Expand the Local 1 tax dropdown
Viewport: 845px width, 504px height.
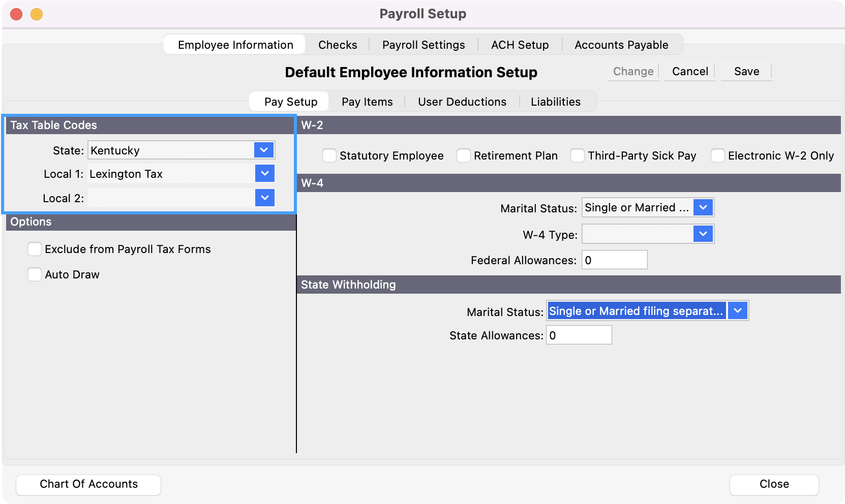264,173
